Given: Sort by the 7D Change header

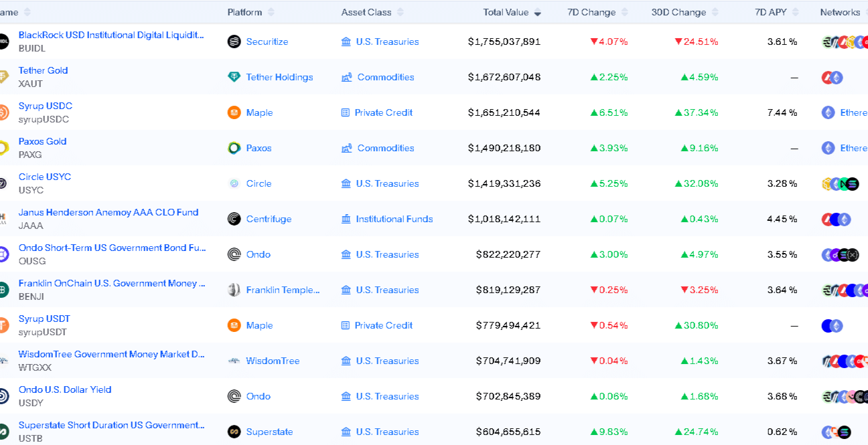Looking at the screenshot, I should click(x=591, y=12).
